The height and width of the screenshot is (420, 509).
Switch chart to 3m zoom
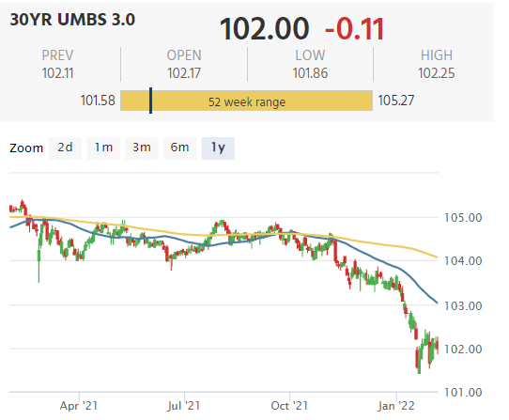click(x=142, y=148)
